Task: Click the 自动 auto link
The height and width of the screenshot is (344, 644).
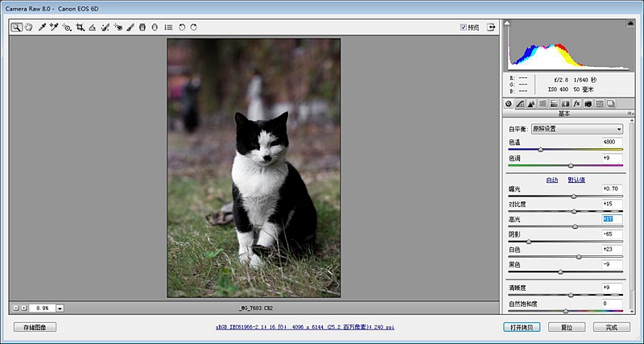Action: coord(552,180)
